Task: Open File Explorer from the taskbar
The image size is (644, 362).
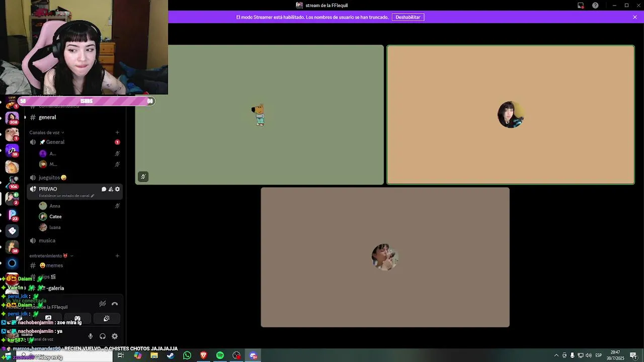Action: click(154, 355)
